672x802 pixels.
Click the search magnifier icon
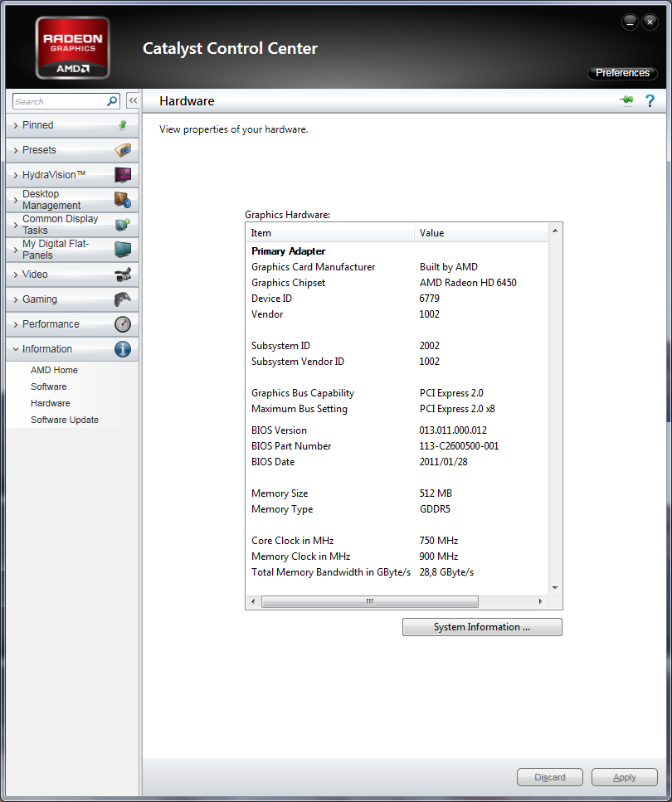[111, 101]
